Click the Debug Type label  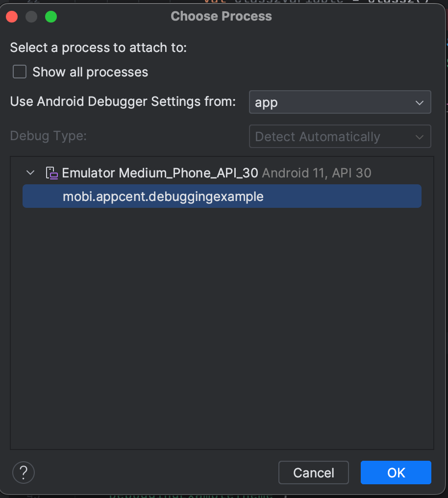[x=48, y=136]
